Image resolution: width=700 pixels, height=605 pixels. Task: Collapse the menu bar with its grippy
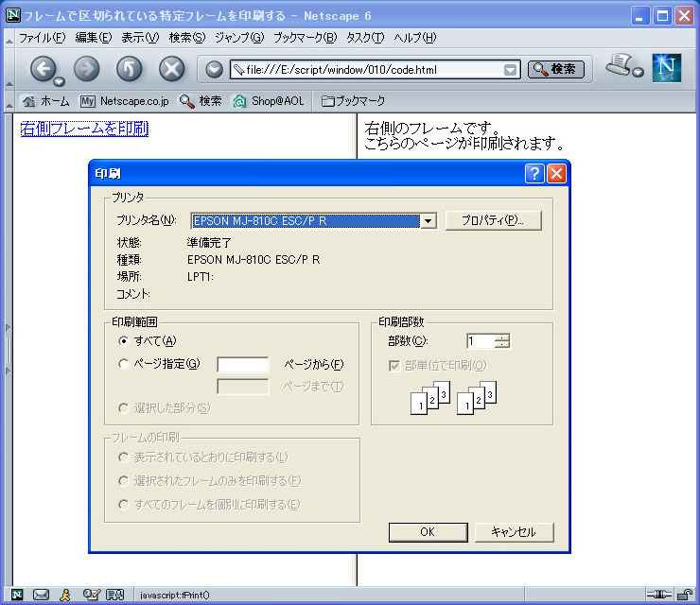[x=9, y=39]
